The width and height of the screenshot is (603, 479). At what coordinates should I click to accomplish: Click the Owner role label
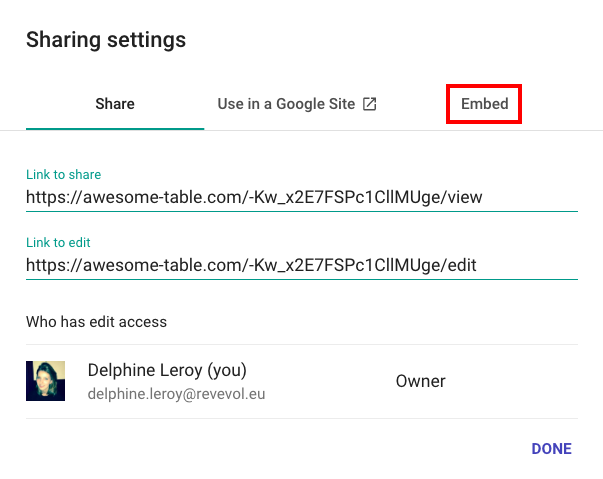pyautogui.click(x=420, y=381)
